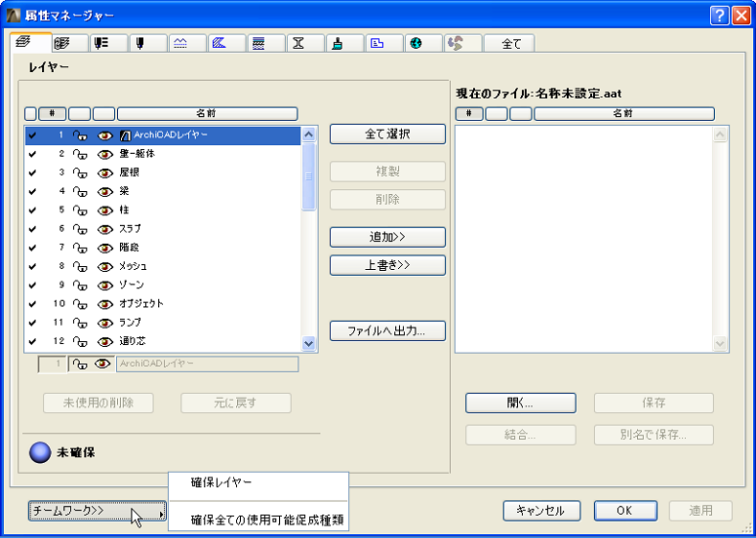Choose 確保全ての使用可能促成種類 menu entry
Screen dimensions: 756x538
tap(267, 520)
